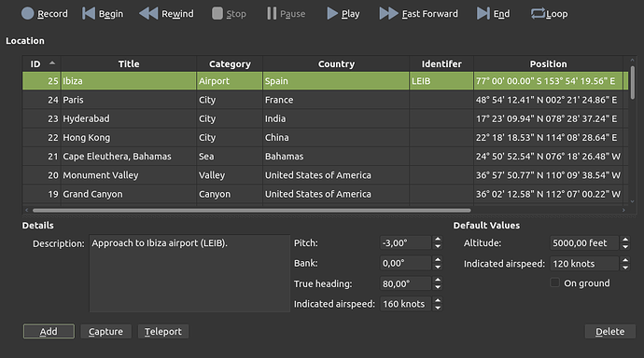
Task: Skip to End of the recording
Action: tap(494, 14)
